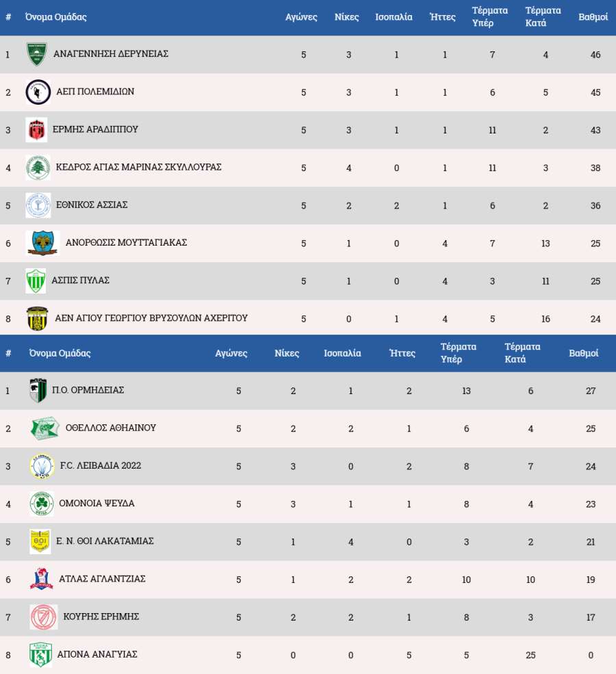Click the ΑΕΝ Αγίου Γεωργίου yellow-black crest
The image size is (616, 674).
click(x=38, y=318)
